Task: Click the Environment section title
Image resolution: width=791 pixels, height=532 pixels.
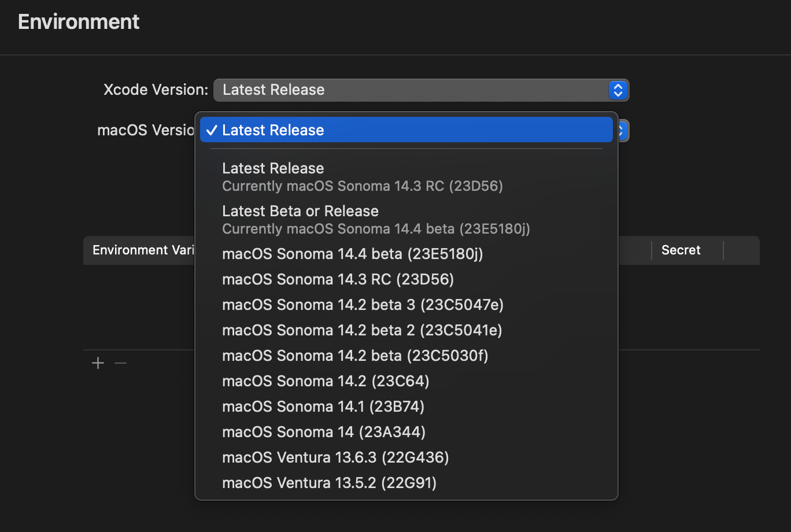Action: (79, 22)
